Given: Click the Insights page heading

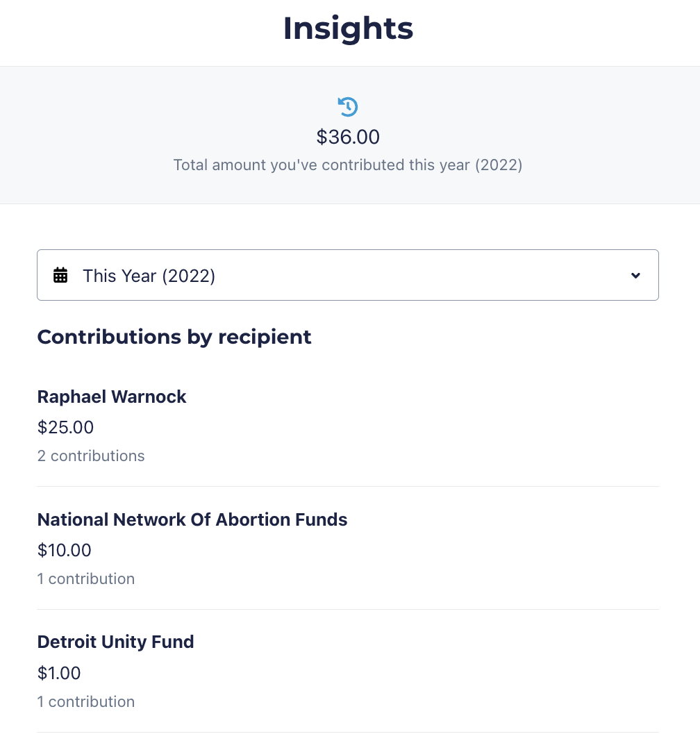Looking at the screenshot, I should 348,28.
